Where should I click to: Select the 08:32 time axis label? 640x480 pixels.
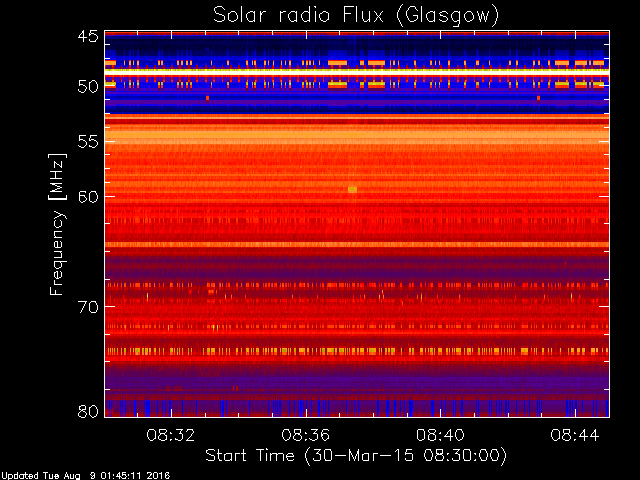171,435
